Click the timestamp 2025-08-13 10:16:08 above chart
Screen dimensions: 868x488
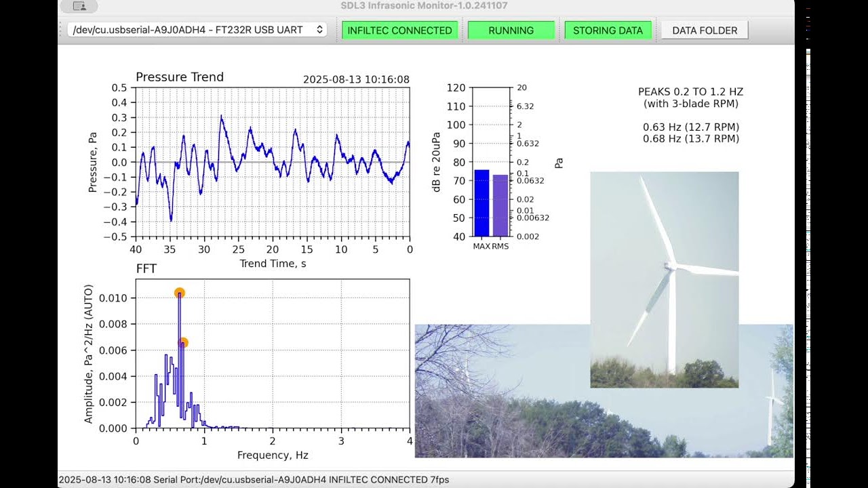pos(356,79)
